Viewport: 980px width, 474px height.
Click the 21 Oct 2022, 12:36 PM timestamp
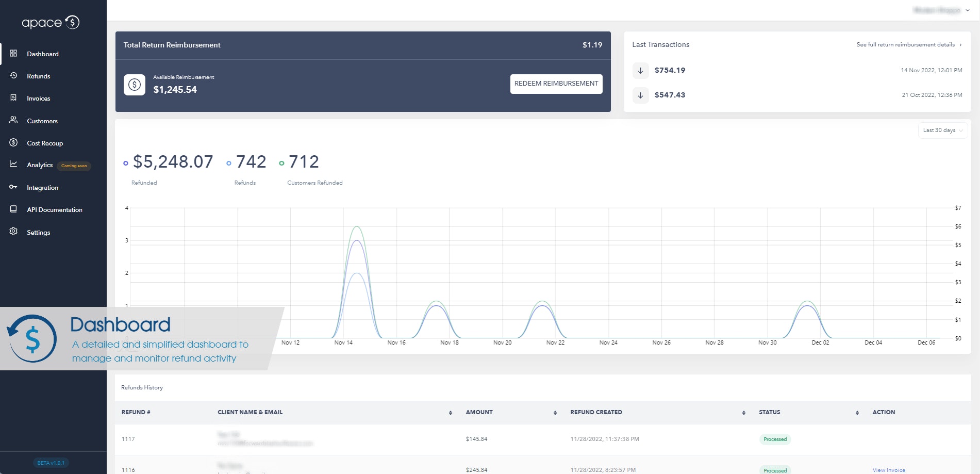pyautogui.click(x=932, y=95)
